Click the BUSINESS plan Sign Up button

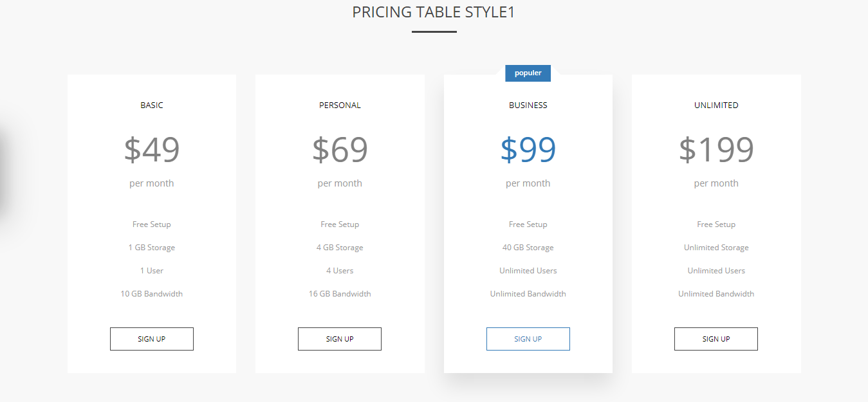(x=528, y=338)
